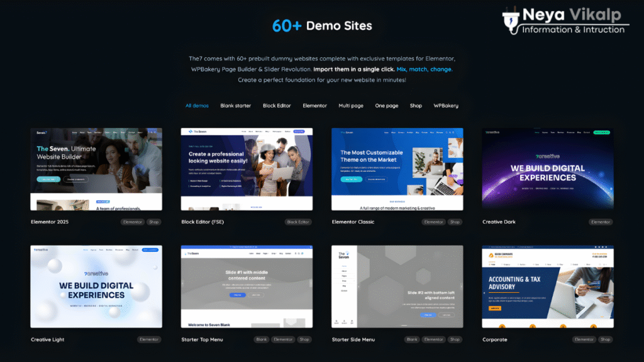Click Block Editor tag under Block Editor (FSE)
This screenshot has width=644, height=362.
coord(298,222)
